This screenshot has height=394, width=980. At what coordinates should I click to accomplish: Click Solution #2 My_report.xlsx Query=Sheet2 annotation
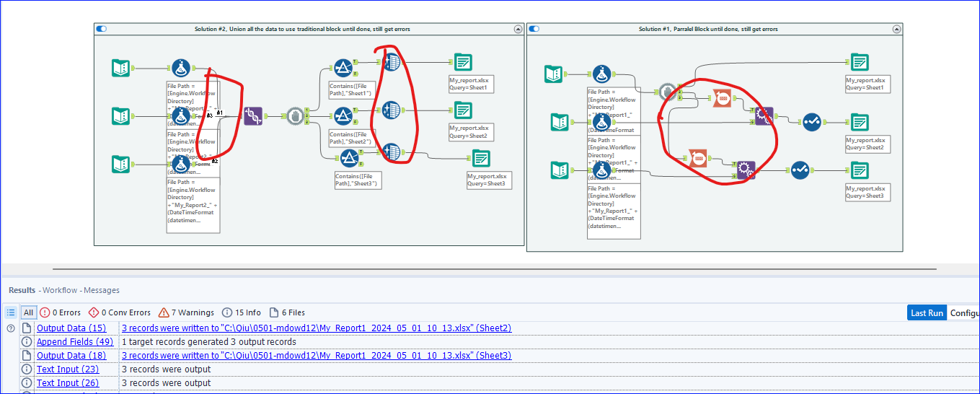click(x=472, y=132)
